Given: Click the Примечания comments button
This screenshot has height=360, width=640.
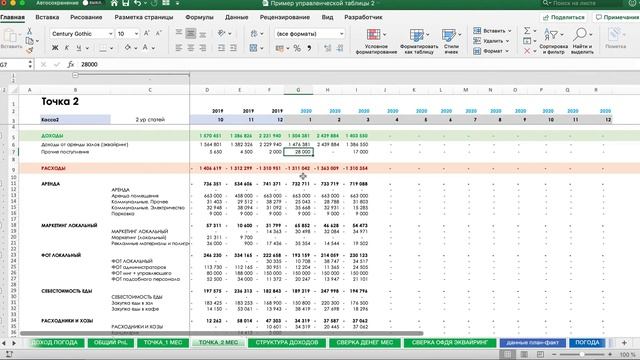Looking at the screenshot, I should click(617, 17).
